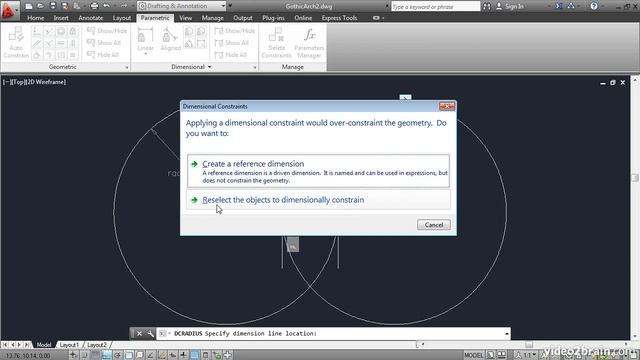Open the Dimensional panel settings launcher arrow
The height and width of the screenshot is (360, 640).
[x=255, y=67]
